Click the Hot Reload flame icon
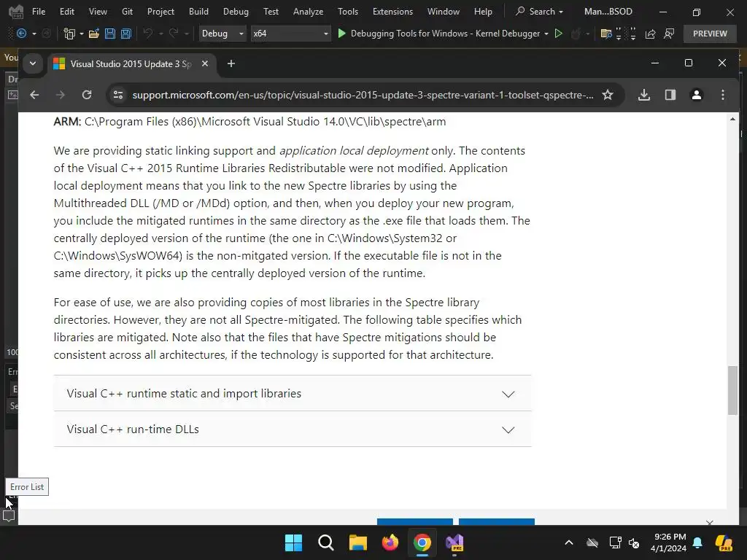Viewport: 747px width, 560px height. point(576,34)
